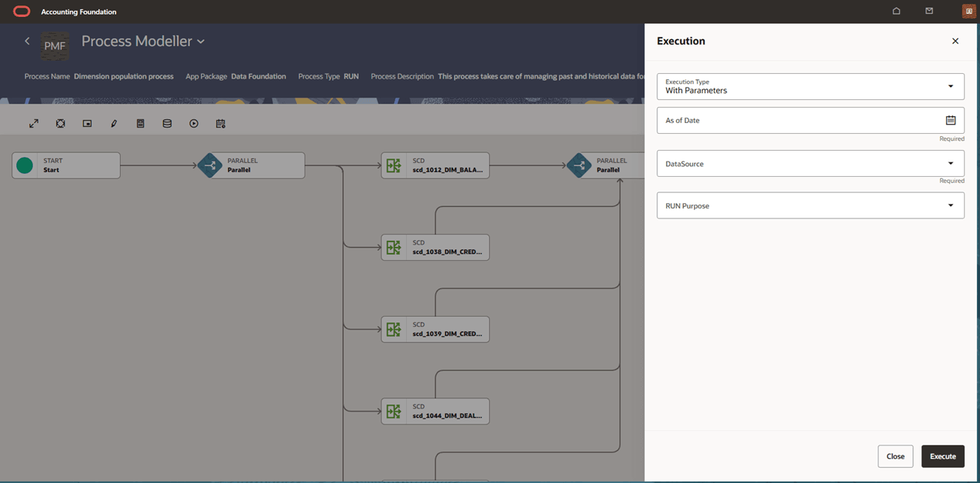Click the process description text
This screenshot has height=483, width=980.
pyautogui.click(x=541, y=76)
